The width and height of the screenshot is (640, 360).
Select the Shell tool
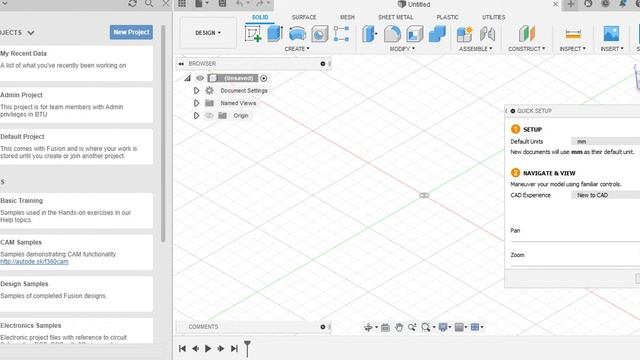pos(415,34)
